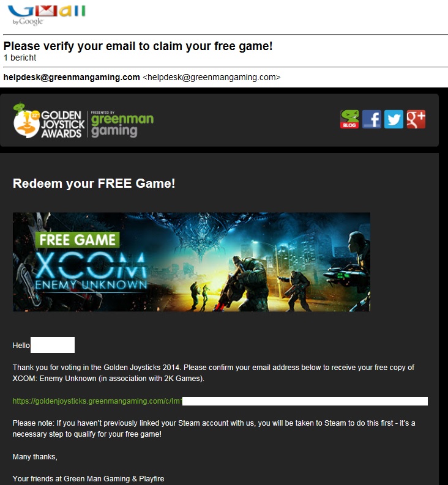
Task: Click the 'Redeem your FREE Game!' heading
Action: (94, 183)
